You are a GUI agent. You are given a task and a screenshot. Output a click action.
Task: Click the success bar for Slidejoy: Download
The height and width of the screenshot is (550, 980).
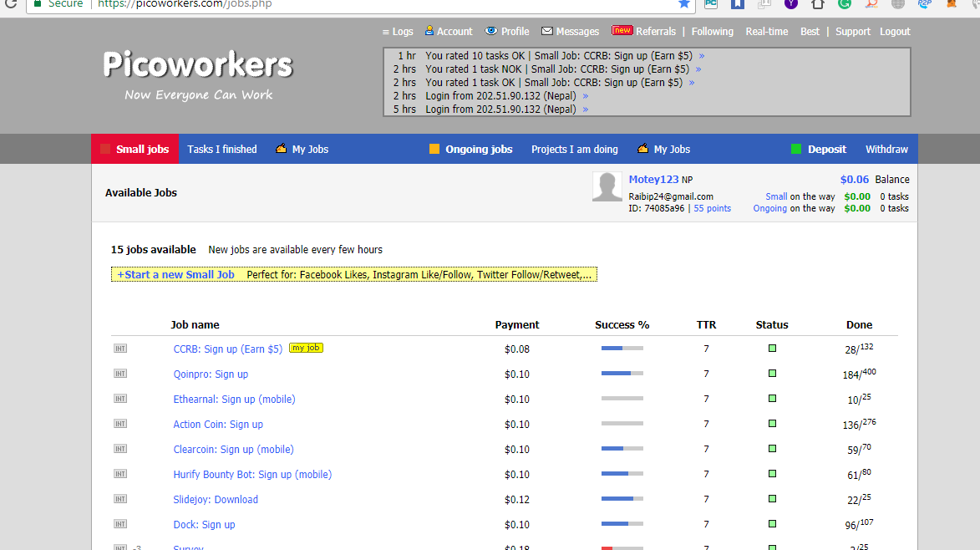[x=622, y=499]
